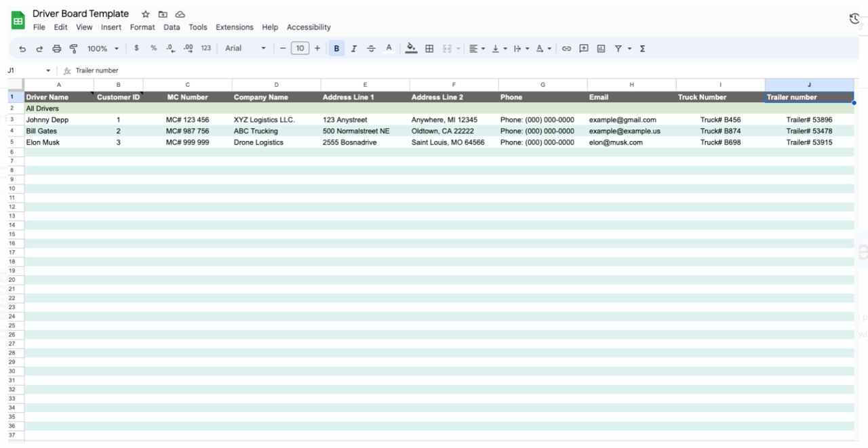Screen dimensions: 868x448
Task: Open the Borders tool
Action: 429,49
